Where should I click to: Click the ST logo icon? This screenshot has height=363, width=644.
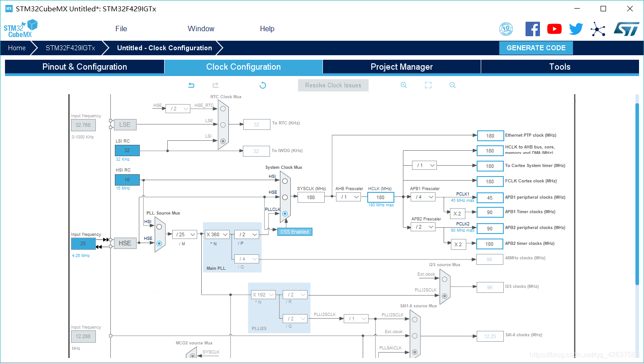pos(626,29)
